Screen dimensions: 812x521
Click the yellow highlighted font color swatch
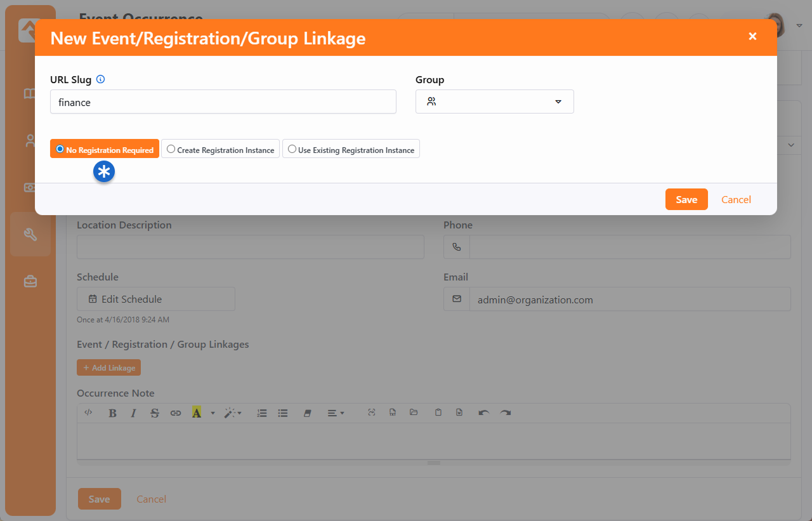click(197, 413)
